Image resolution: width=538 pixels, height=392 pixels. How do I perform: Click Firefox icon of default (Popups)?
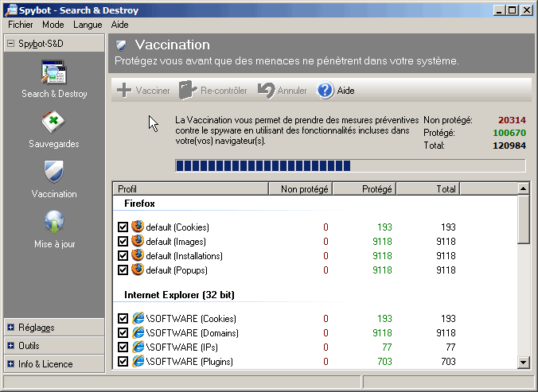(x=138, y=270)
